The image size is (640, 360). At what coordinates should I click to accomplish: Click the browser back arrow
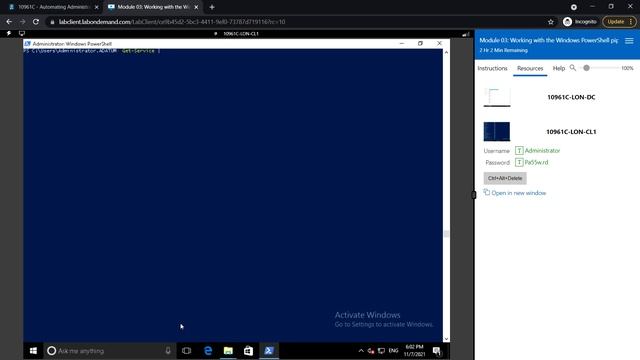(x=9, y=22)
